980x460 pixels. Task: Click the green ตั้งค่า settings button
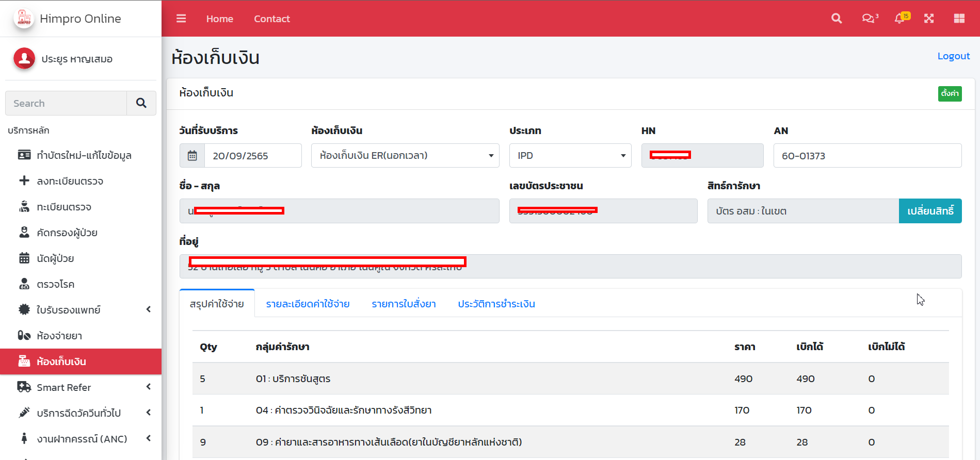(950, 93)
